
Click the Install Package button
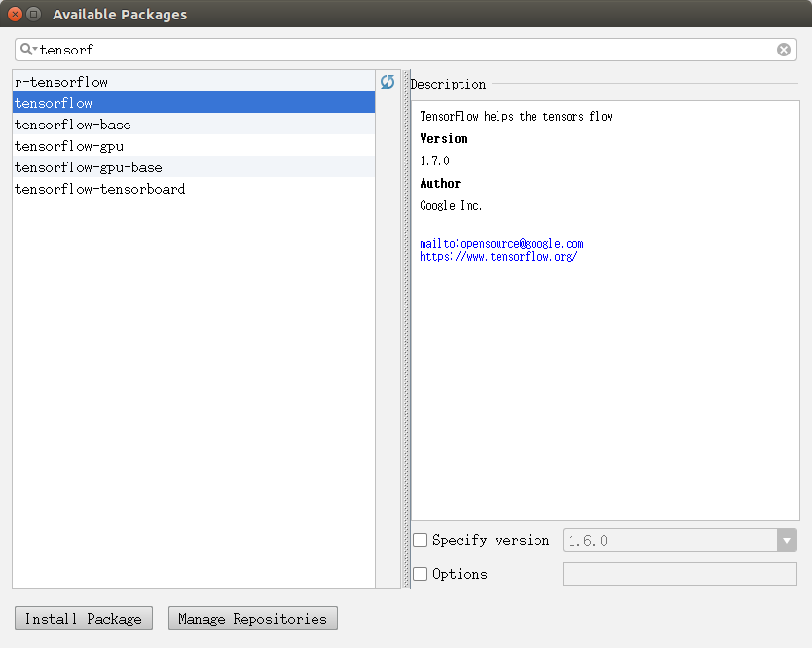pyautogui.click(x=84, y=618)
